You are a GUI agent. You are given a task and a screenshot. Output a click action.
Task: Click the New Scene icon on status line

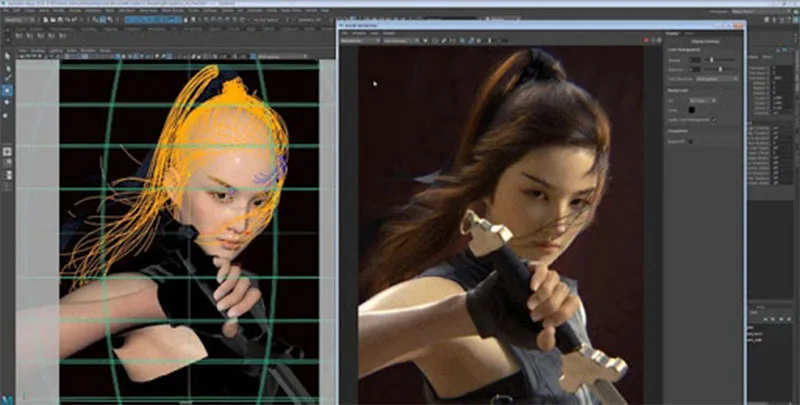click(45, 20)
